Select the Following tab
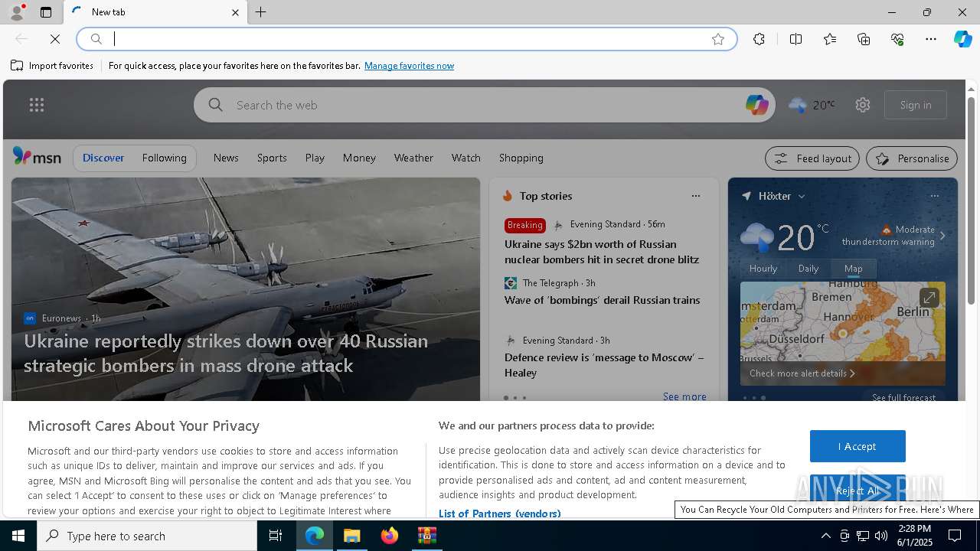The width and height of the screenshot is (980, 551). pyautogui.click(x=165, y=158)
